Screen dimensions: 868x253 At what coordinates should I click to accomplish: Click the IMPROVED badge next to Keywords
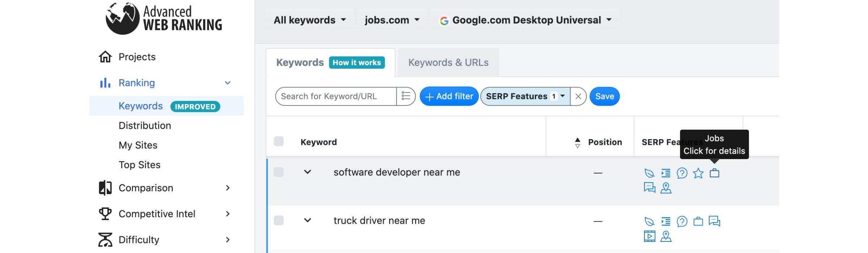click(x=195, y=107)
